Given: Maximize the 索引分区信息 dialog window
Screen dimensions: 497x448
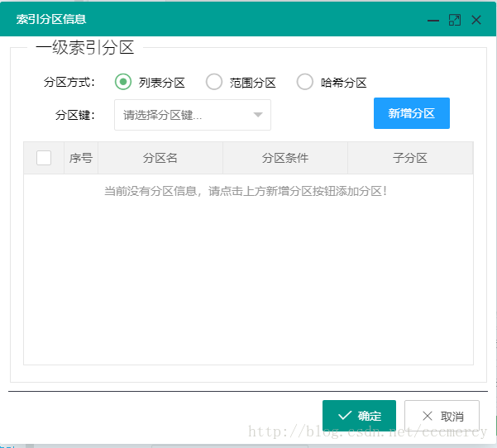Looking at the screenshot, I should pos(455,21).
